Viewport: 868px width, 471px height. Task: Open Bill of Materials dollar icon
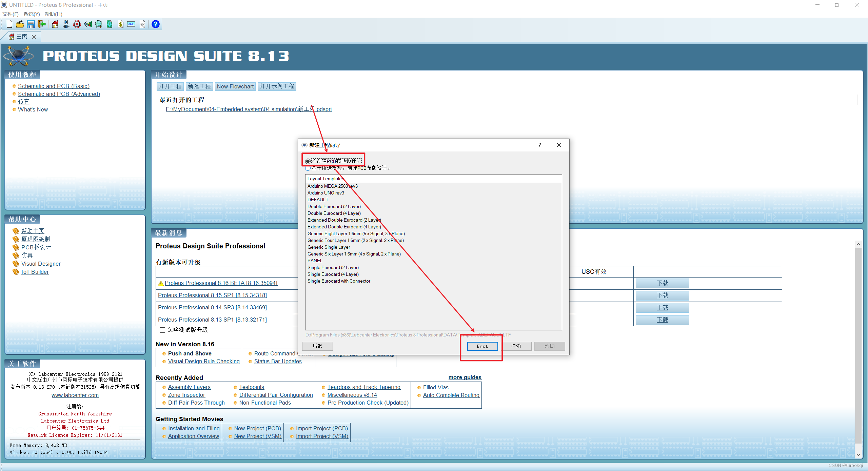tap(120, 24)
